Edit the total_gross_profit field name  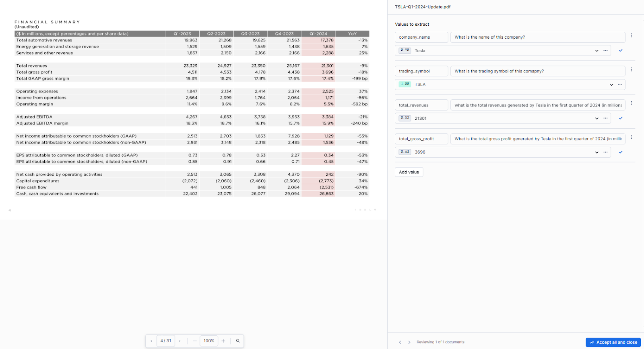(421, 139)
